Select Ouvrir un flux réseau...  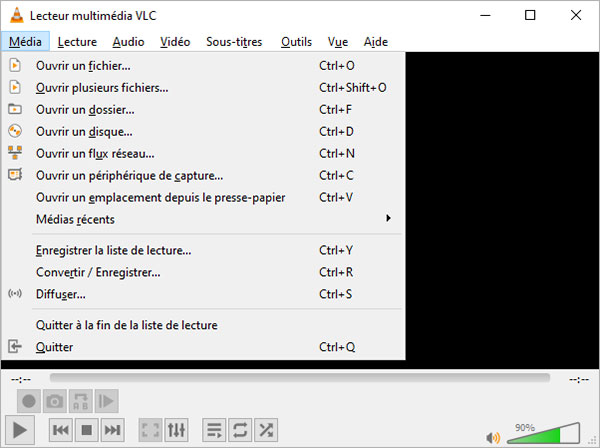(203, 153)
